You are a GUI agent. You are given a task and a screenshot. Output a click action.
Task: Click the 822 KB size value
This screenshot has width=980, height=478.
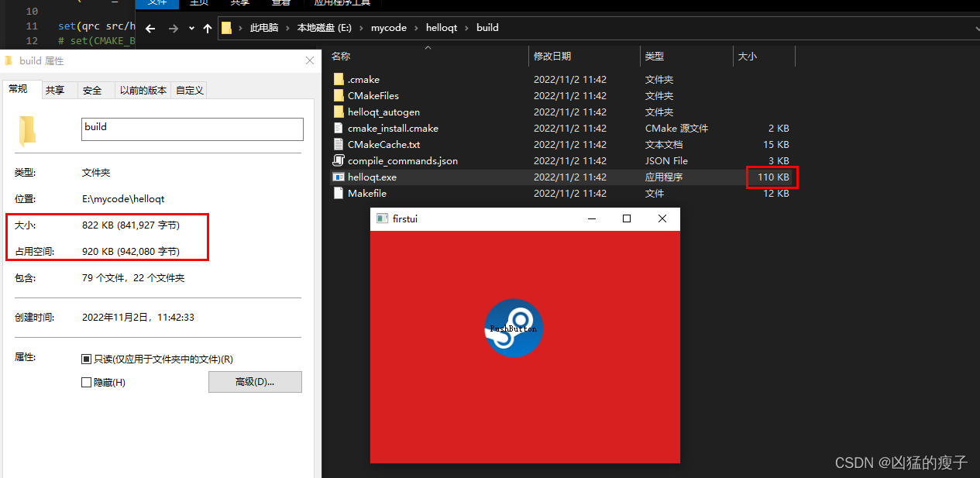pos(131,225)
